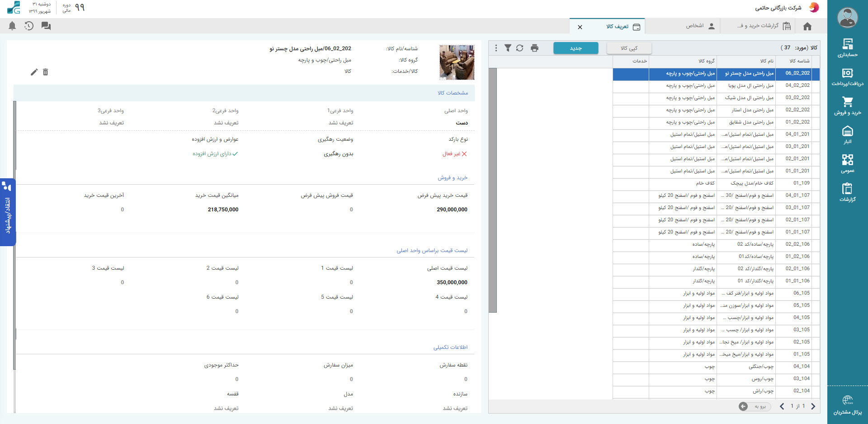The image size is (868, 424).
Task: Click the دارای ارزش افزوده status text
Action: click(x=215, y=154)
